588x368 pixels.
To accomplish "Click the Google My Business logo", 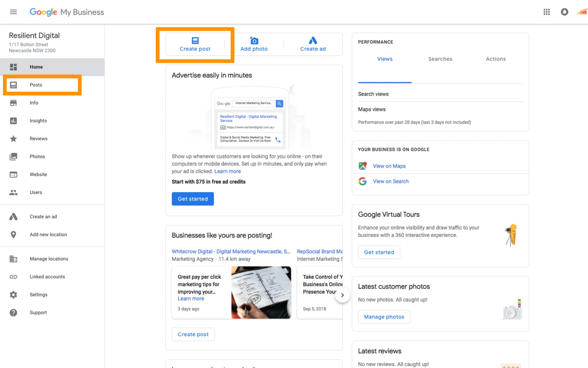I will (67, 12).
